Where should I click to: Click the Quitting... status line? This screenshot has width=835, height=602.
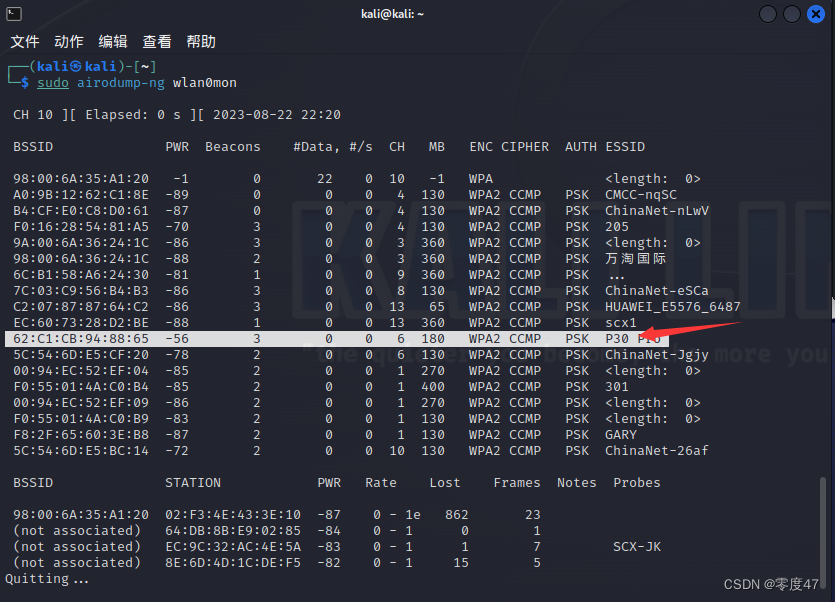tap(47, 579)
